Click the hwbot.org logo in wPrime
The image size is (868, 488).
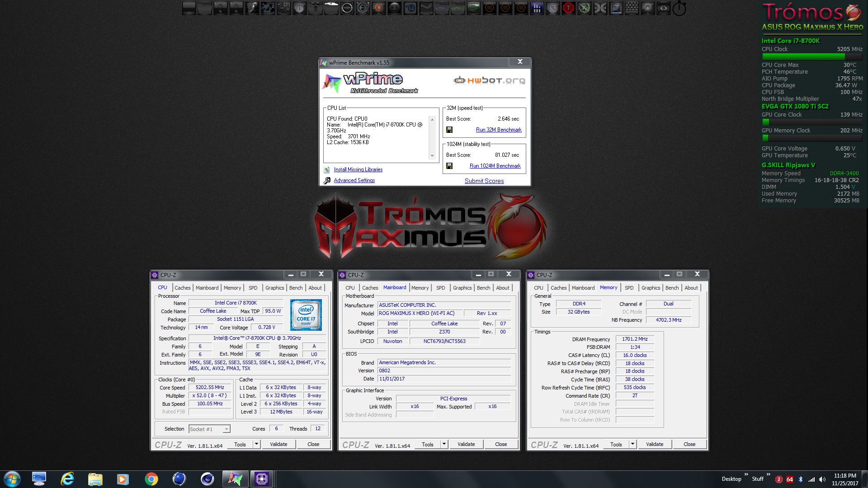click(x=489, y=80)
